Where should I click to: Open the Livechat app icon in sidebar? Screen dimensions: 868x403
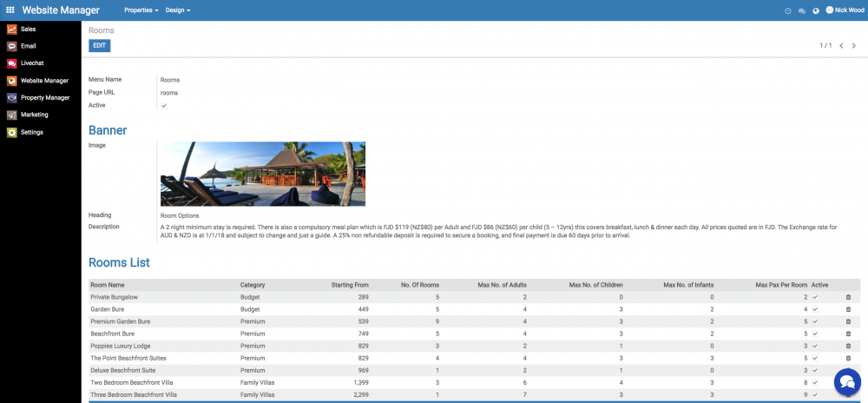point(11,63)
